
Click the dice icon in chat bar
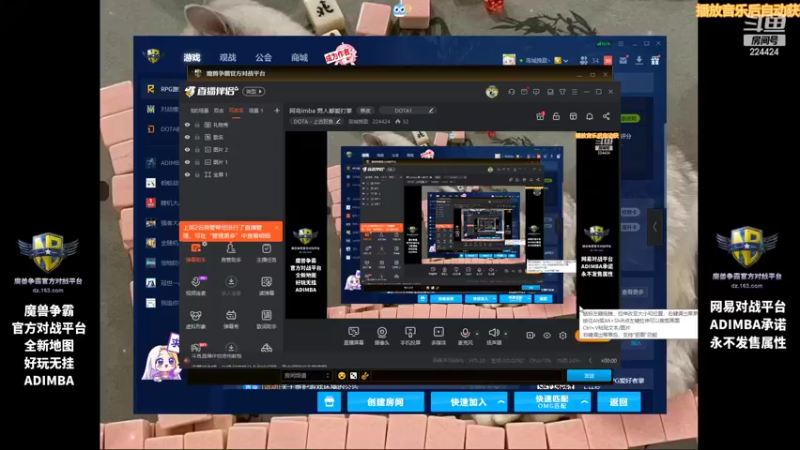pyautogui.click(x=353, y=376)
